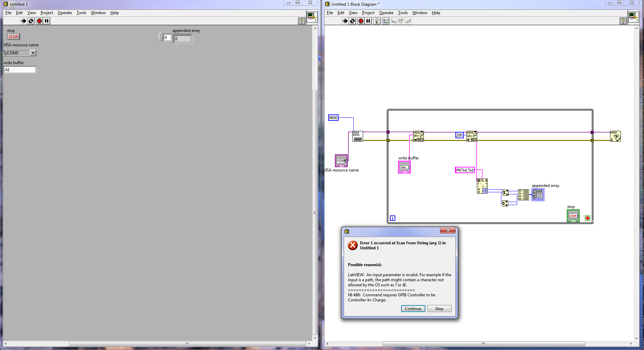The image size is (644, 350).
Task: Click the 200 byte count constant
Action: pos(459,135)
